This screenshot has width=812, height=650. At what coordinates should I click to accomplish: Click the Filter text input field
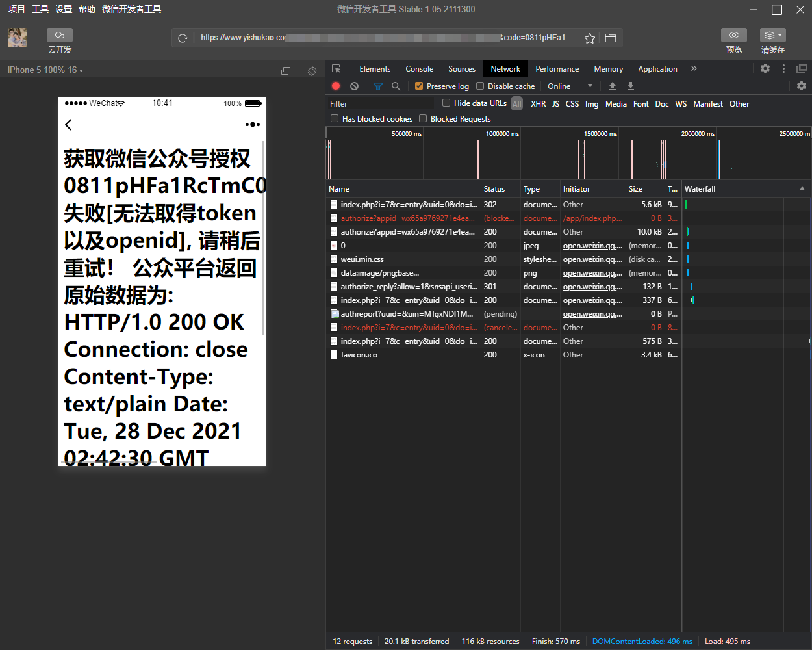tap(380, 103)
